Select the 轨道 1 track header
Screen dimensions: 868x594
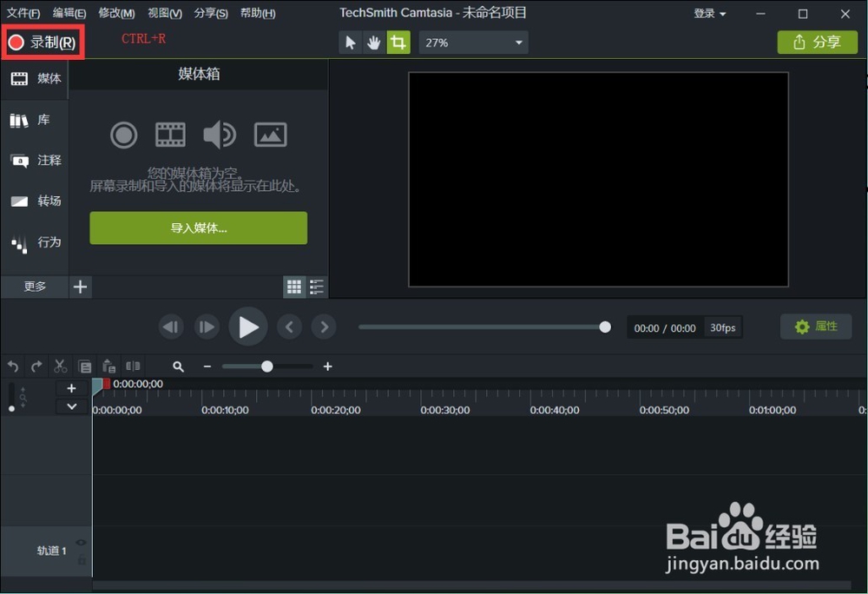47,551
